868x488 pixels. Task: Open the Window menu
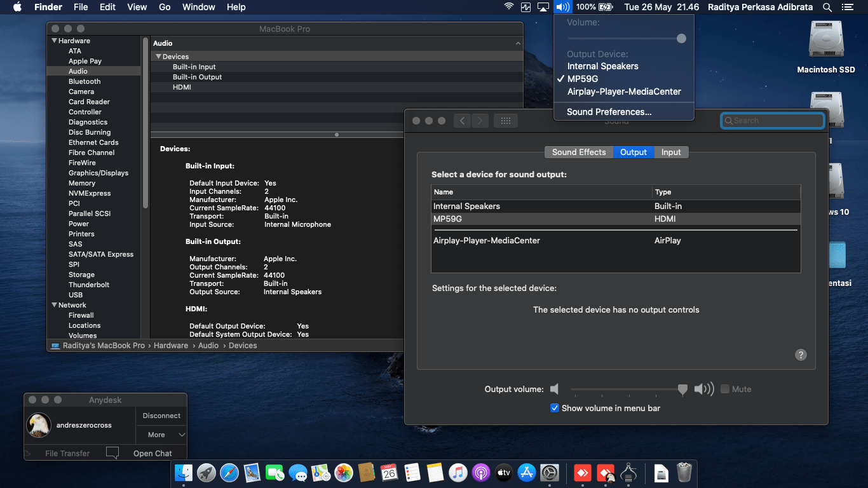tap(199, 7)
